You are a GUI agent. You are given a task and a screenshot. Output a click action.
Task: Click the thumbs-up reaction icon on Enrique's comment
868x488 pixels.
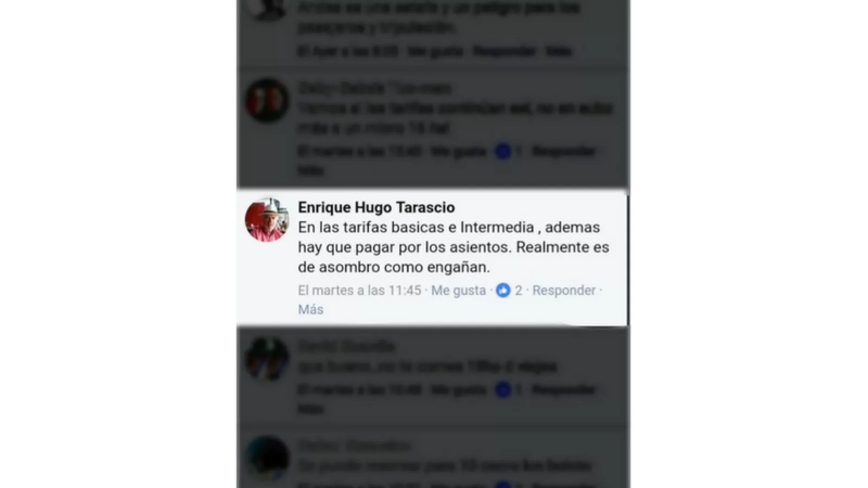click(503, 291)
